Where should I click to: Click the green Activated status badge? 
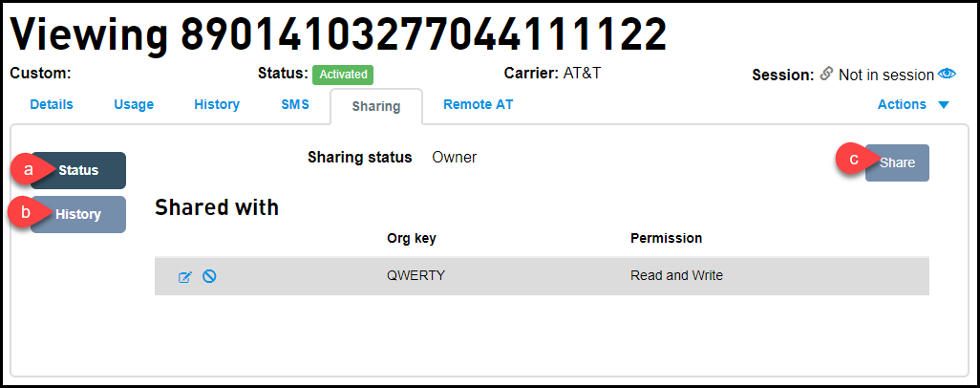pos(343,75)
